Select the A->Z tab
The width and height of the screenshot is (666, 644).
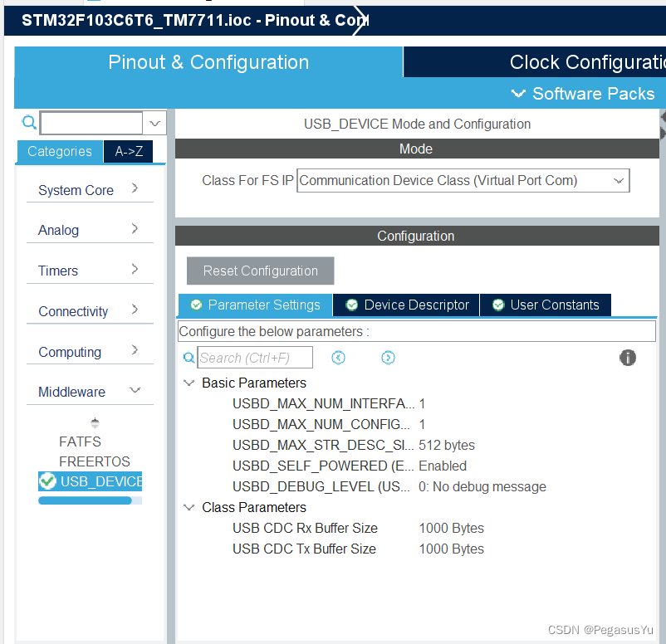pyautogui.click(x=128, y=151)
